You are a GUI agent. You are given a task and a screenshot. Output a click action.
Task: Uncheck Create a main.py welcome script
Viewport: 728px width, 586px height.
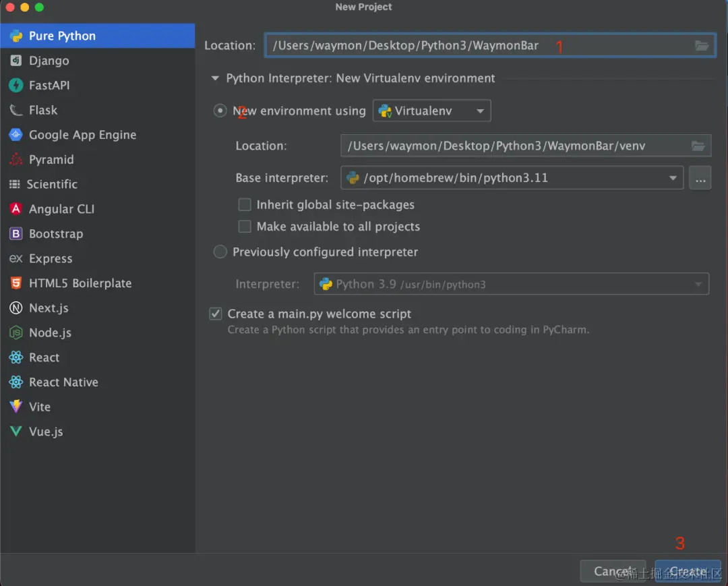pos(216,314)
